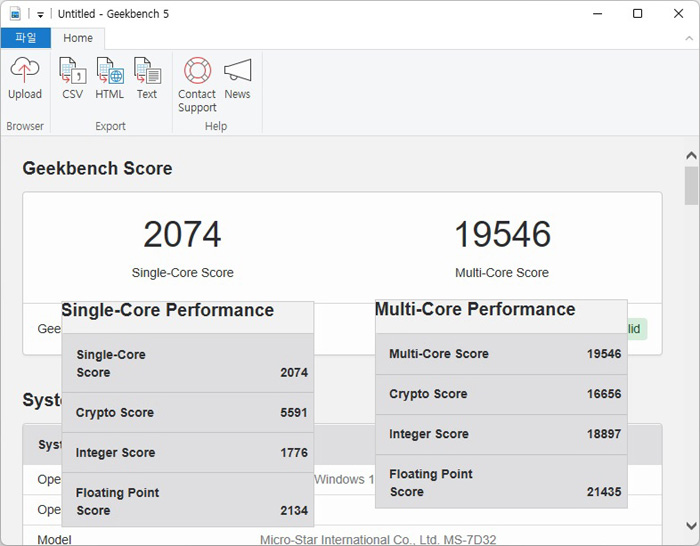Select Single-Core Score row 2074
This screenshot has height=546, width=700.
click(x=188, y=363)
